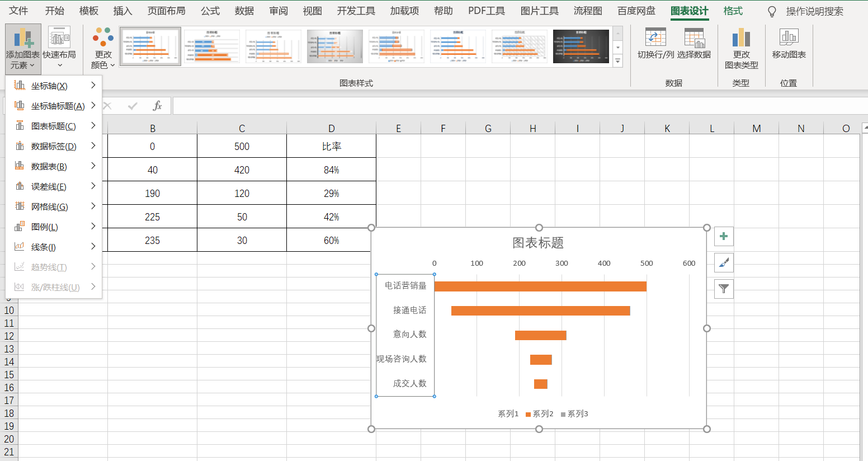Expand the 数据标签(D) submenu arrow
The image size is (868, 461).
[x=93, y=145]
